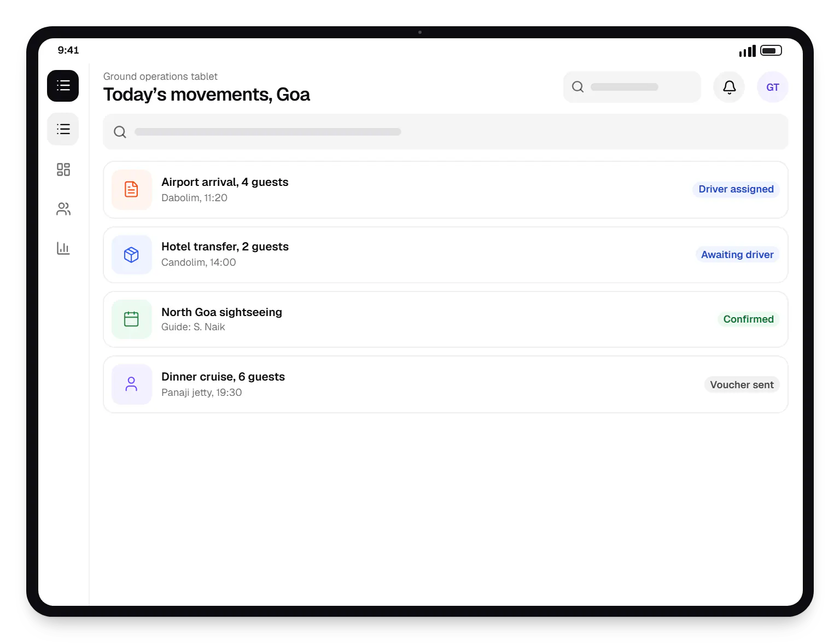Image resolution: width=840 pixels, height=643 pixels.
Task: Open the dashboard grid sidebar icon
Action: coord(63,169)
